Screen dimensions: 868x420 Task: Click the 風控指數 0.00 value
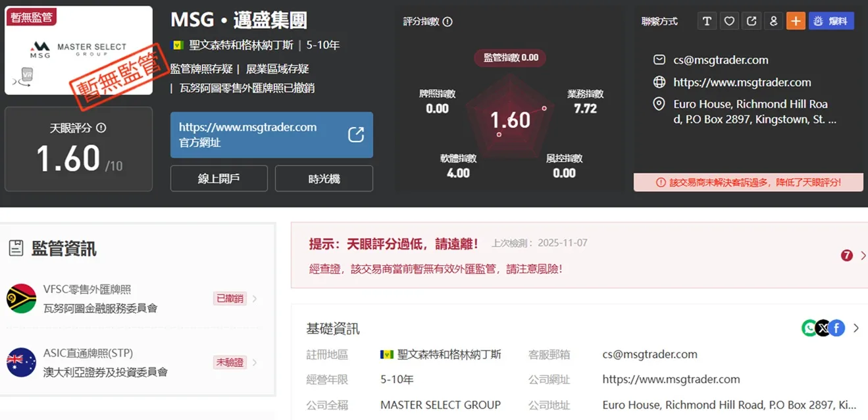pos(564,173)
